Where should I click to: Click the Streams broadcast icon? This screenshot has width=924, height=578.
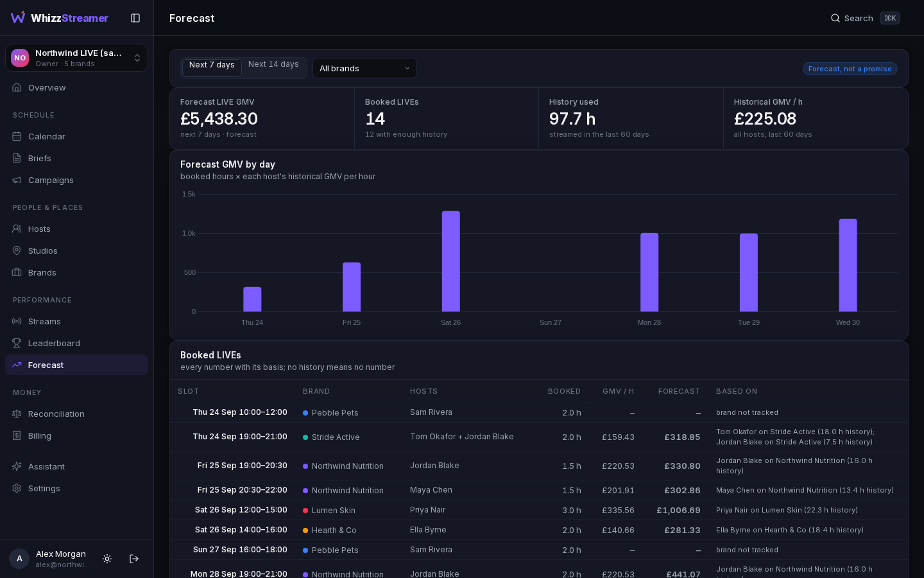click(x=17, y=321)
